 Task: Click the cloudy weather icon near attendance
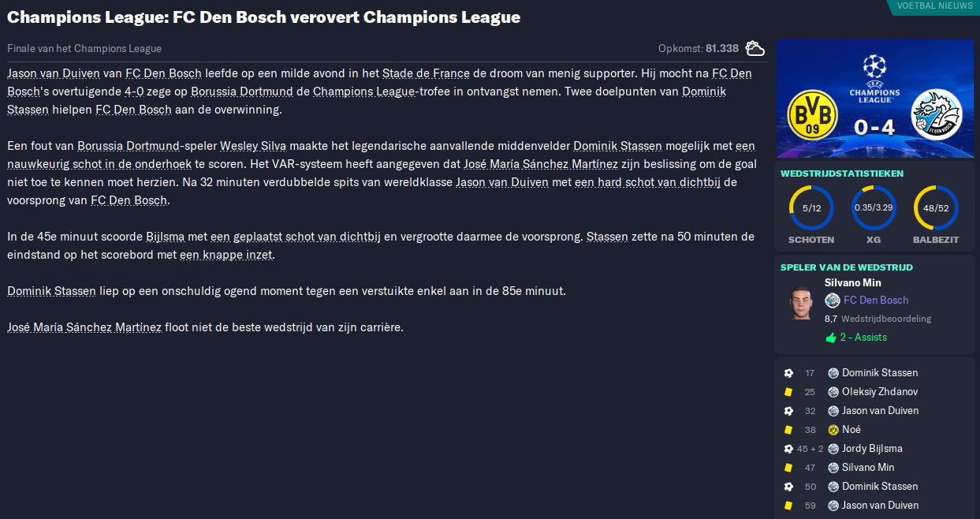(x=755, y=48)
